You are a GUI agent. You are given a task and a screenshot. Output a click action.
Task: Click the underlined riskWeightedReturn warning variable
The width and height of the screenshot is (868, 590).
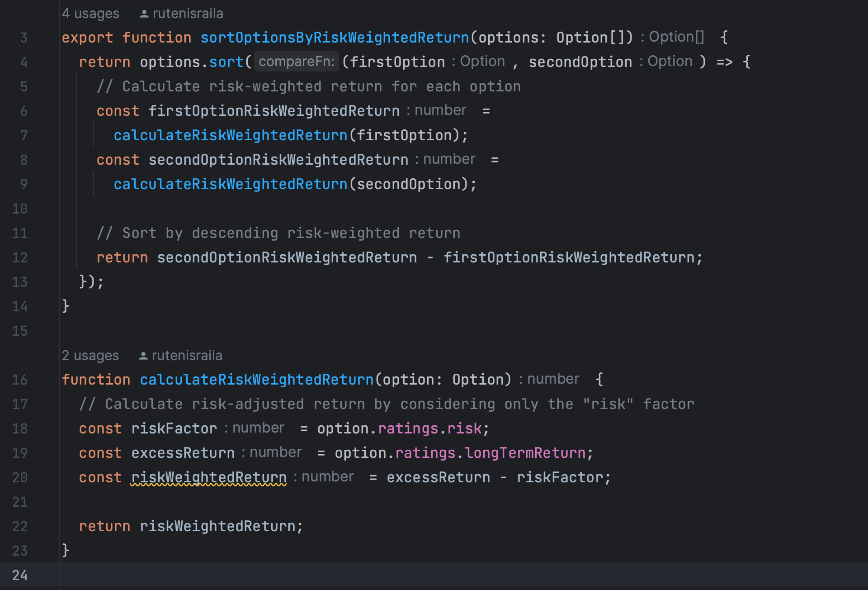(208, 477)
